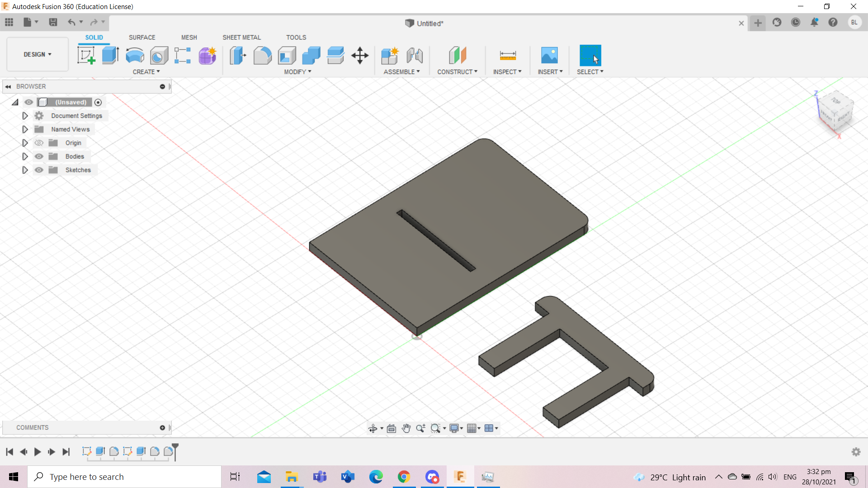This screenshot has width=868, height=488.
Task: Open the INSPECT dropdown menu
Action: (507, 72)
